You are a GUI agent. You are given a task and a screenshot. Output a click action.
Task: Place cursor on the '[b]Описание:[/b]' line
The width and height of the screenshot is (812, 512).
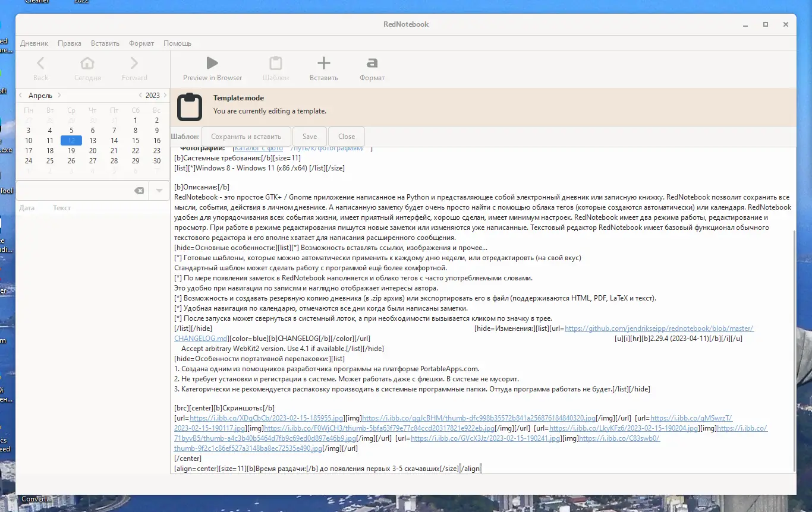point(202,187)
